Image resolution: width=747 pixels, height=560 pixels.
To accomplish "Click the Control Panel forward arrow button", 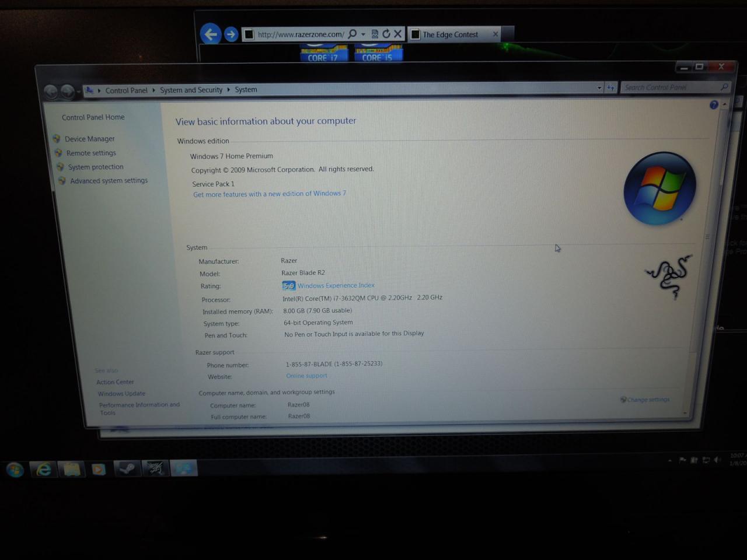I will [68, 91].
